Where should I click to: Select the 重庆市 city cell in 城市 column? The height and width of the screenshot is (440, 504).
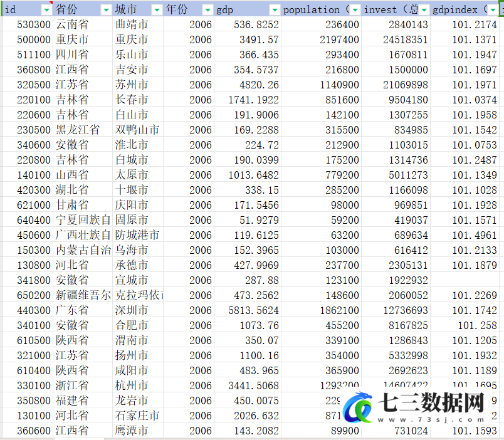click(138, 39)
